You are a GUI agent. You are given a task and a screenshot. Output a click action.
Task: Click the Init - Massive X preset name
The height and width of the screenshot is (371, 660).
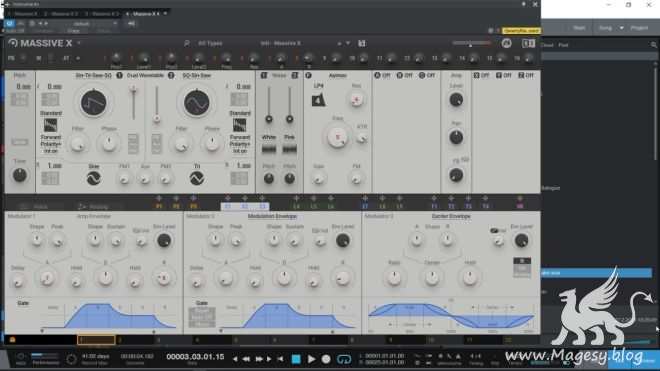[280, 43]
